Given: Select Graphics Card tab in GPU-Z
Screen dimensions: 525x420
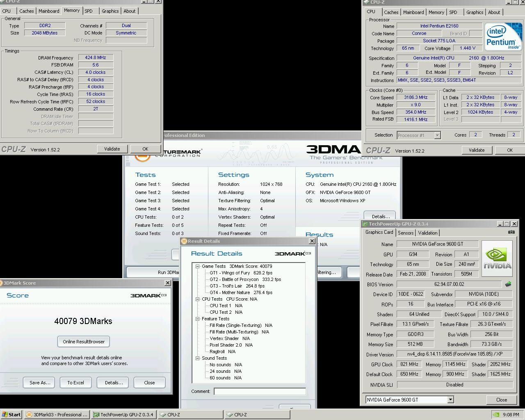Looking at the screenshot, I should 379,232.
